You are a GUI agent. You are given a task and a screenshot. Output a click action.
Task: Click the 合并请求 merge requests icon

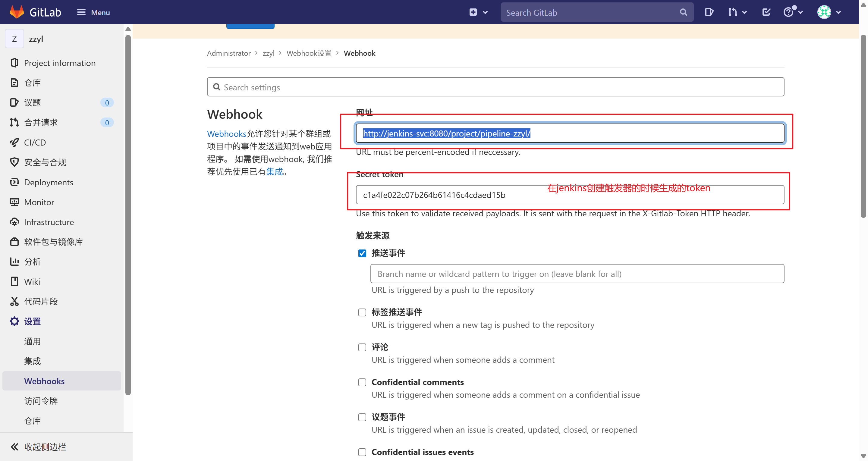click(x=14, y=122)
